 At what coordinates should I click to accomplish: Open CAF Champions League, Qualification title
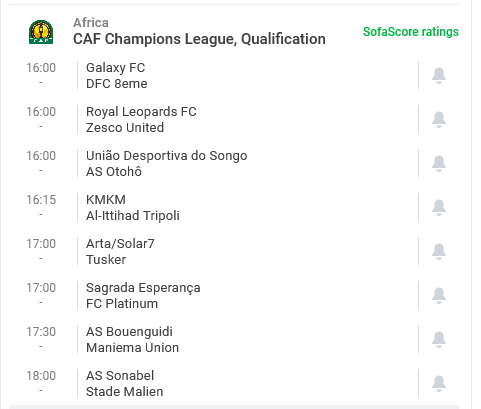[x=199, y=39]
